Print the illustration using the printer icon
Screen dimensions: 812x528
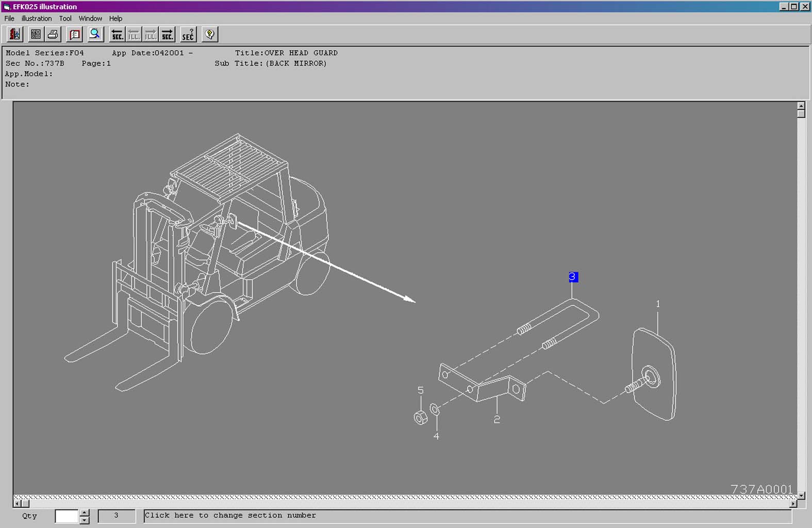tap(53, 35)
